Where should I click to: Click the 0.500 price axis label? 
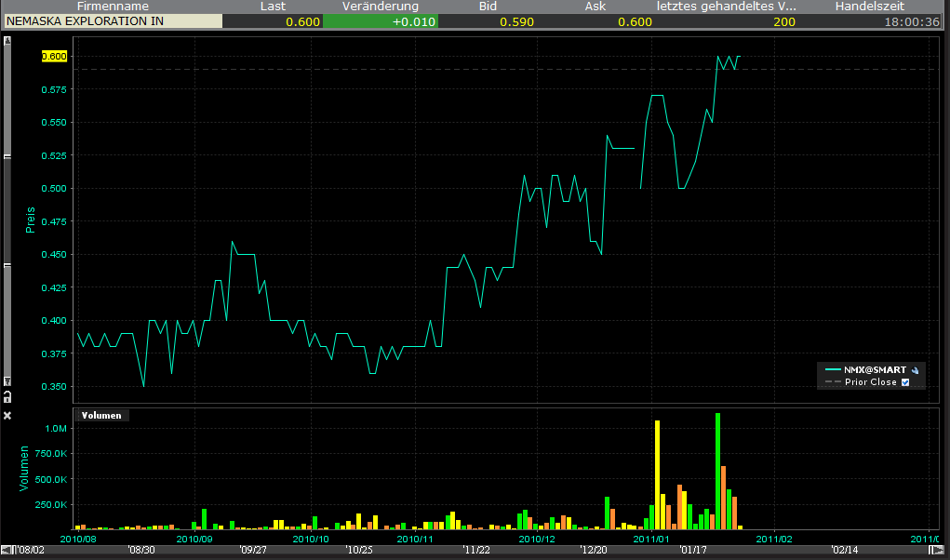54,188
